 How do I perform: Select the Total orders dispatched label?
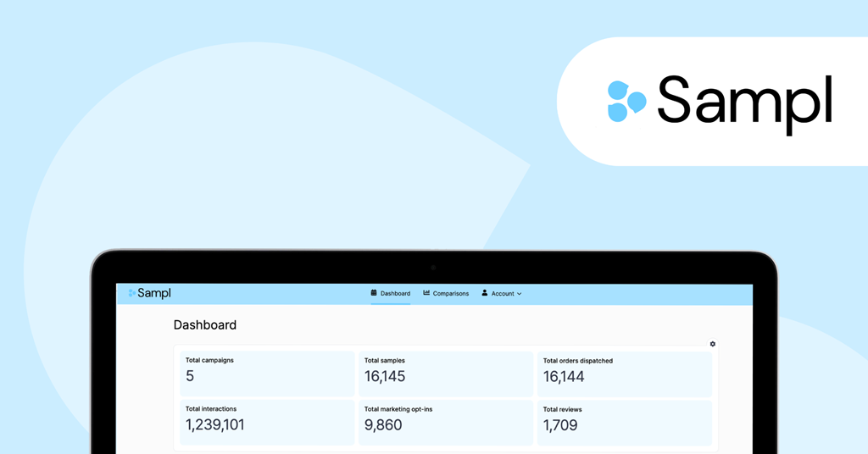point(578,361)
